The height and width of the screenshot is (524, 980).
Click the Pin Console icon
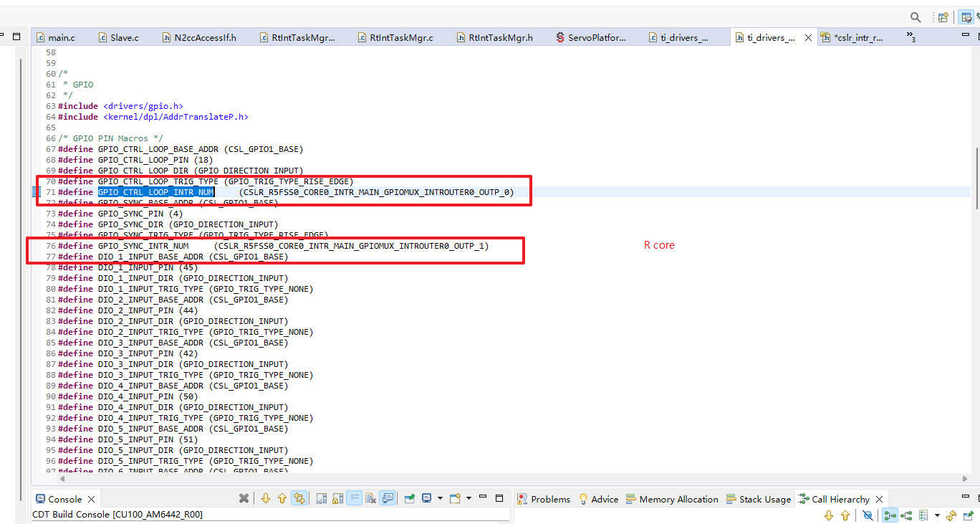(410, 499)
